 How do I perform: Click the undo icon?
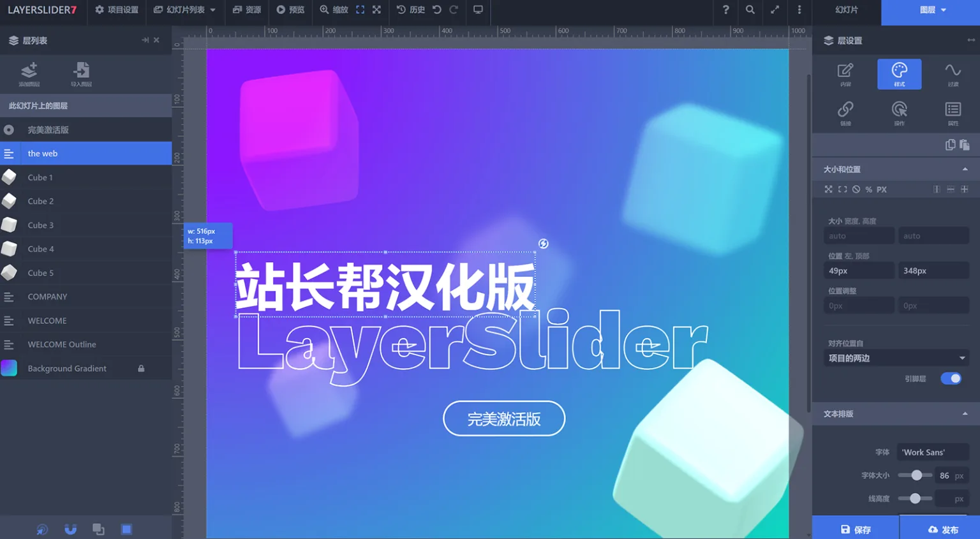click(437, 10)
